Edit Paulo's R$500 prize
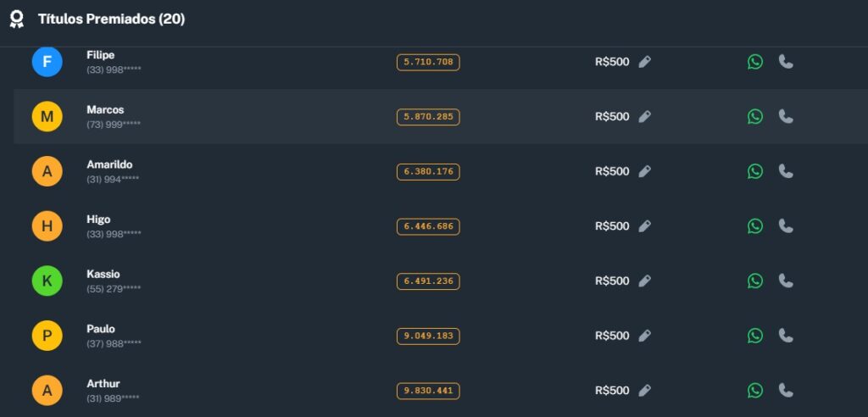 click(644, 336)
